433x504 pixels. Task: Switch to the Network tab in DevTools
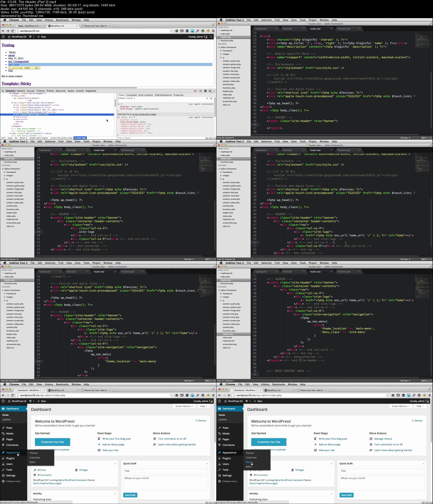point(21,91)
